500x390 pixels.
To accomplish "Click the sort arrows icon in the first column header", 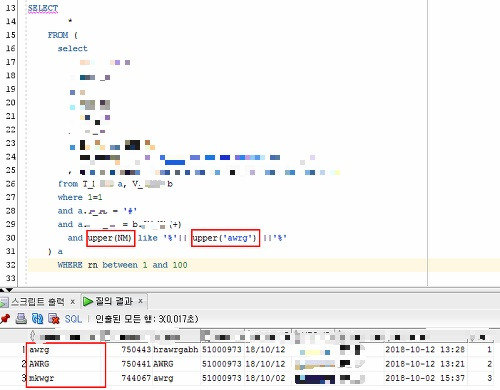I will pyautogui.click(x=33, y=335).
